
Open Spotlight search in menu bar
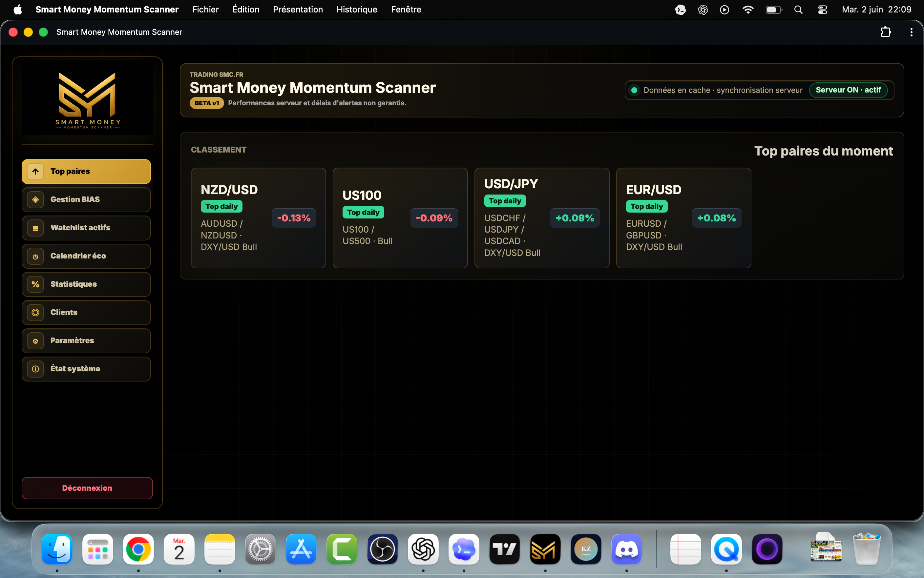click(798, 10)
